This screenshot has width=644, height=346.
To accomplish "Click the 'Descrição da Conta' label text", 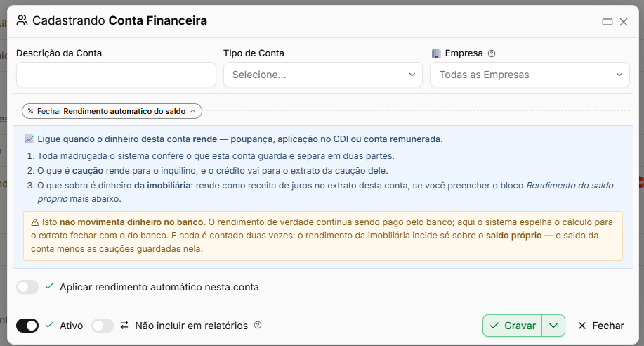I will (59, 53).
